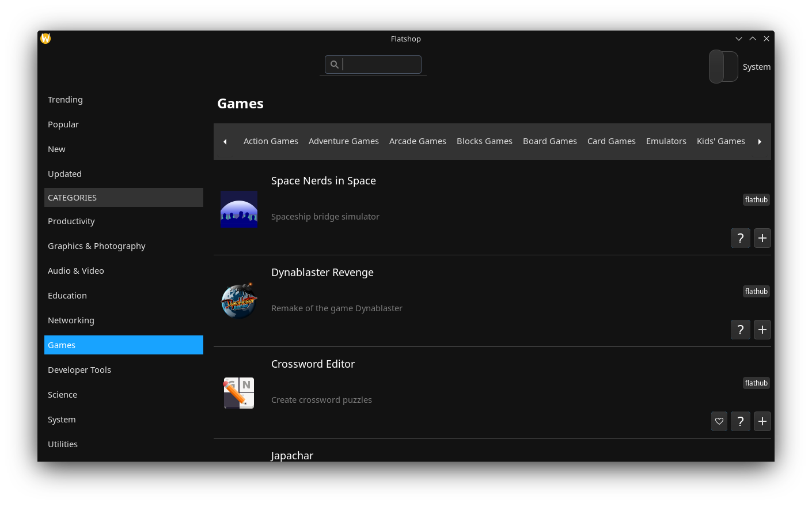The height and width of the screenshot is (506, 812).
Task: Install Space Nerds in Space with the plus button
Action: pos(762,237)
